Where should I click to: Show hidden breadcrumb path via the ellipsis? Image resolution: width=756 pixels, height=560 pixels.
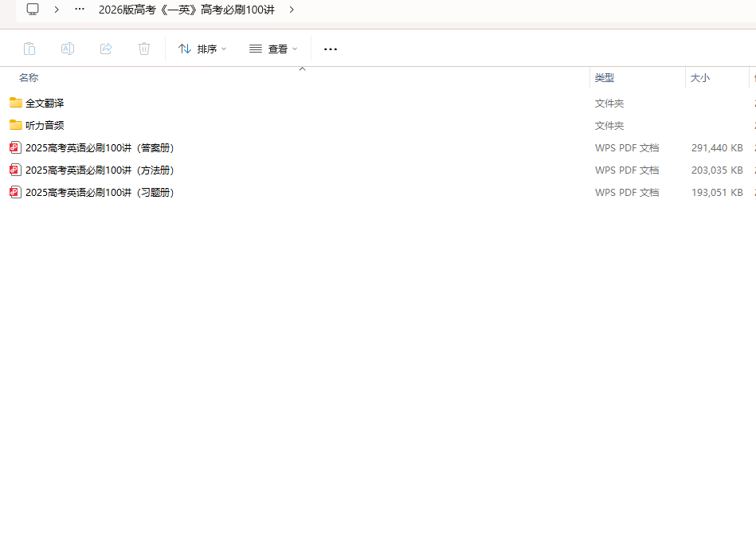(80, 10)
